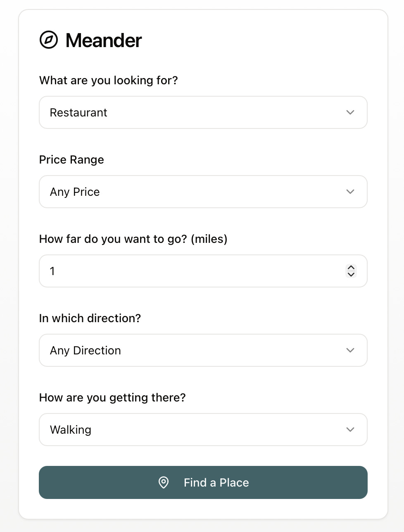Click the chevron arrow beside Any Price
The width and height of the screenshot is (404, 532).
350,192
